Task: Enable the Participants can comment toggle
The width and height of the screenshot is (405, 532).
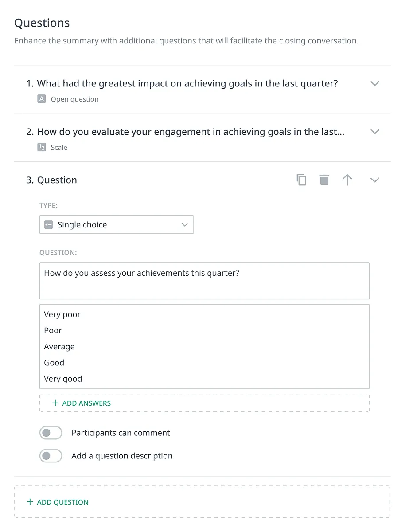Action: pyautogui.click(x=51, y=433)
